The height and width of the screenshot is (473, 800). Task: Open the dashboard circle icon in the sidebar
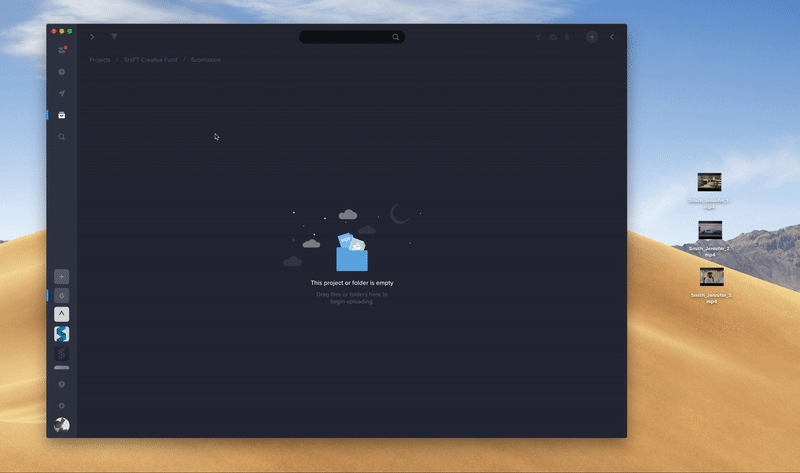[62, 72]
